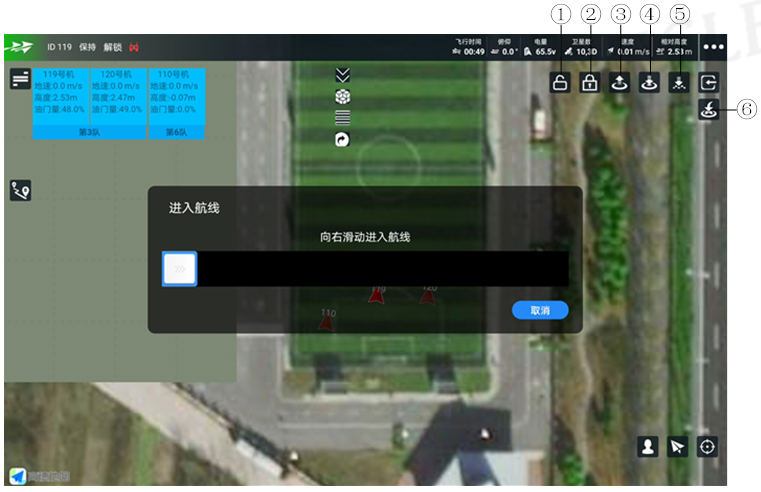Select the 110号机 drone status card
The image size is (761, 492).
click(176, 97)
